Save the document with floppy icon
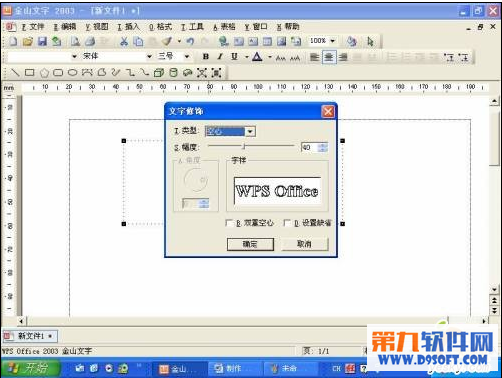Viewport: 502px width, 378px height. 42,41
